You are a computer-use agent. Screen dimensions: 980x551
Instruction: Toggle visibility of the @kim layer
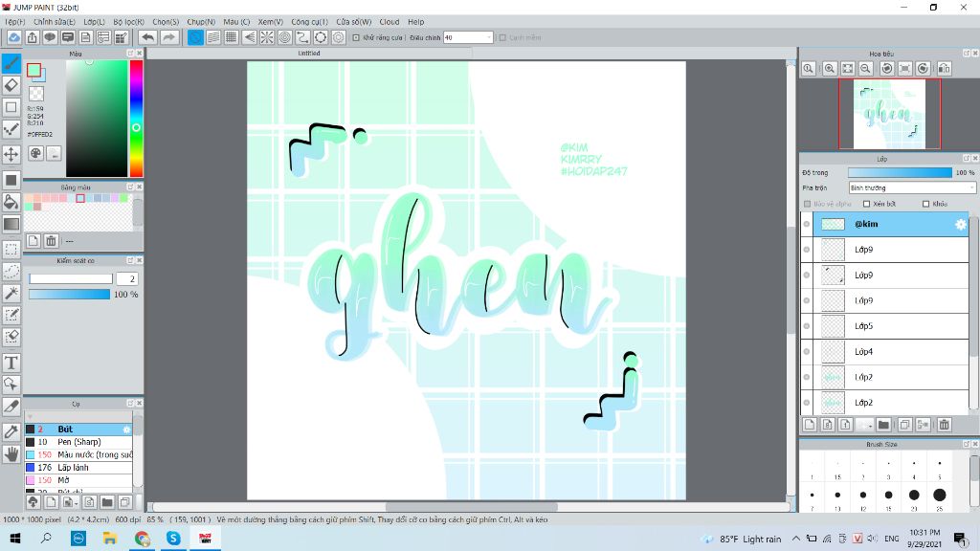tap(807, 224)
